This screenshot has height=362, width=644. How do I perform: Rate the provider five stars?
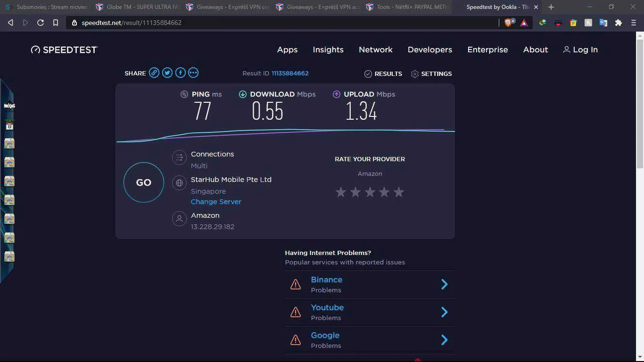399,192
